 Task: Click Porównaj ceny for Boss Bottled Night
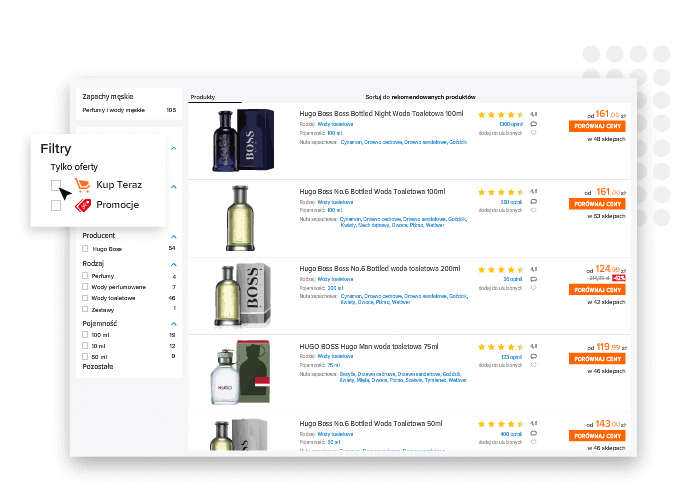pyautogui.click(x=597, y=126)
